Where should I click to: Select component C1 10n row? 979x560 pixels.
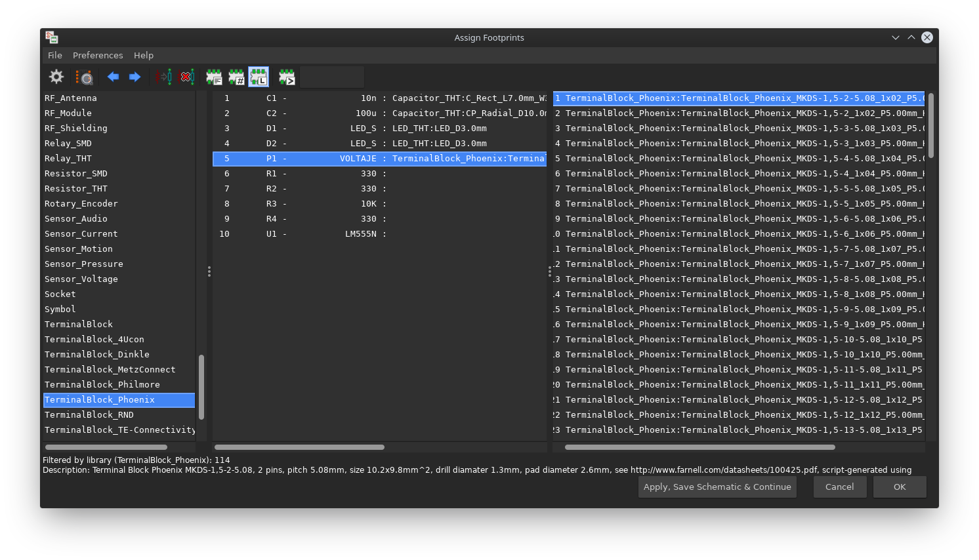(x=380, y=98)
